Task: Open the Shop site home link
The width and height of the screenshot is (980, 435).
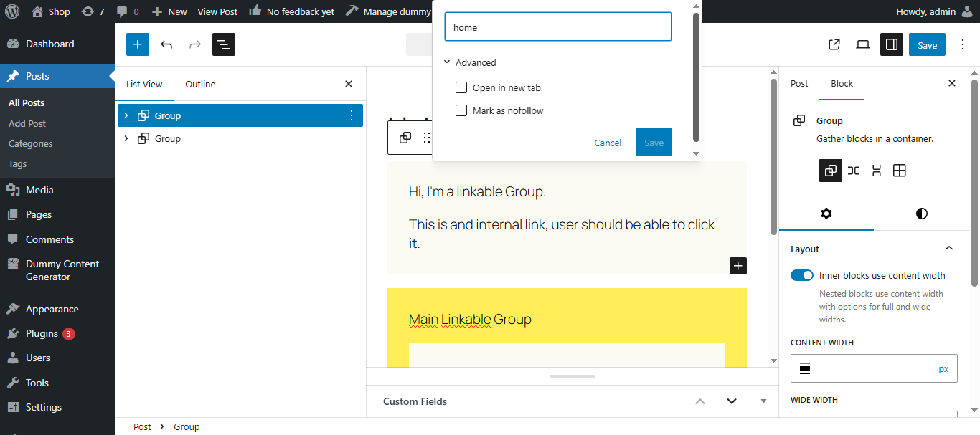Action: click(51, 11)
